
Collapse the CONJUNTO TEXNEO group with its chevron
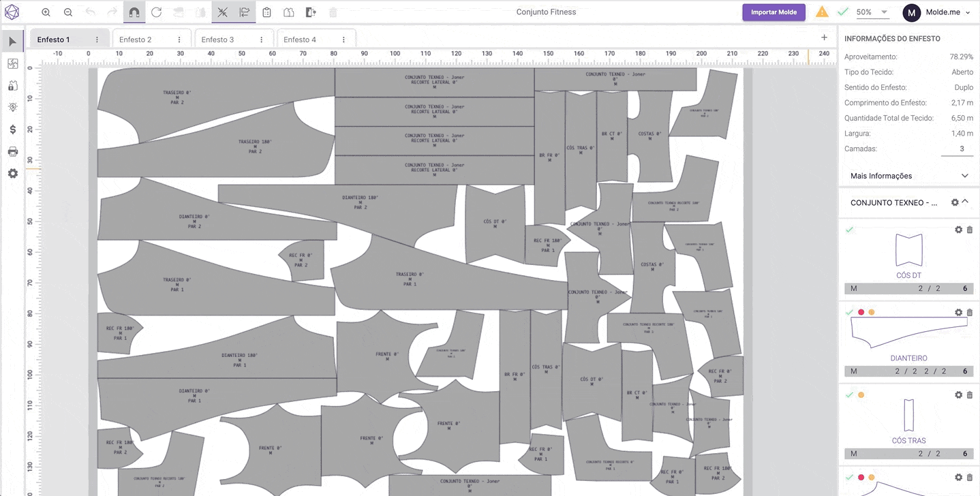click(x=965, y=201)
